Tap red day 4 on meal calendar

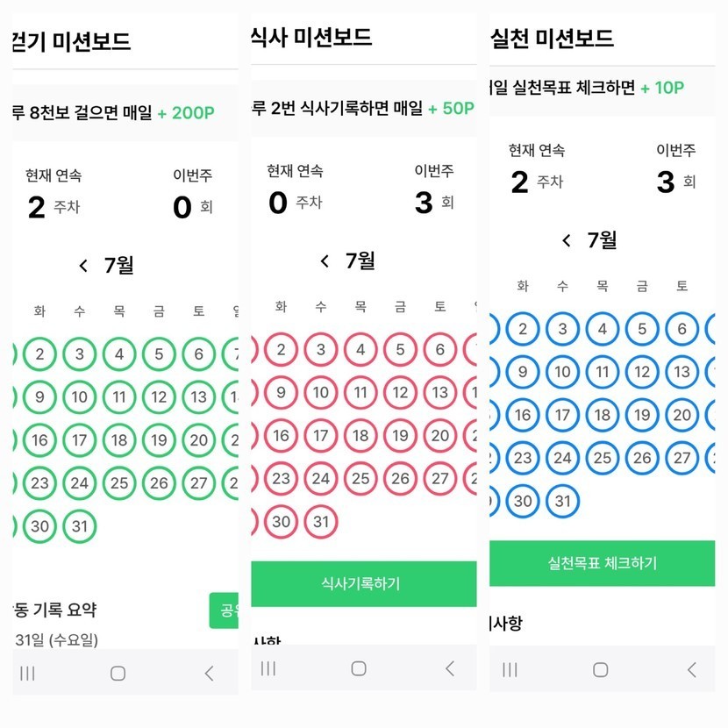360,349
